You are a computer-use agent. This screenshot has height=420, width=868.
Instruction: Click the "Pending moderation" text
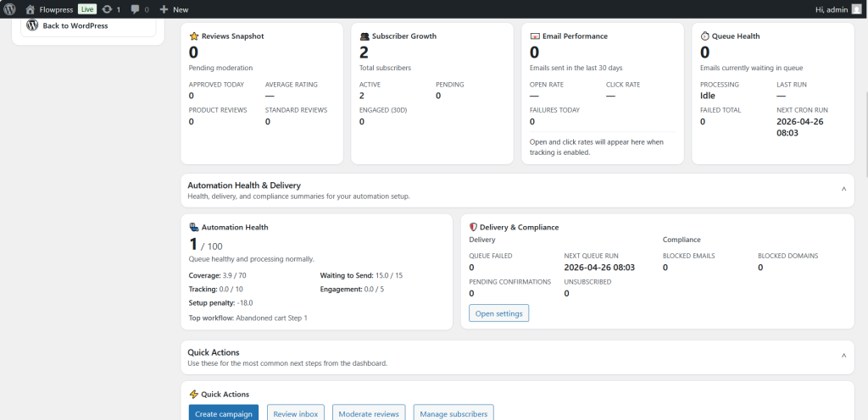tap(221, 68)
